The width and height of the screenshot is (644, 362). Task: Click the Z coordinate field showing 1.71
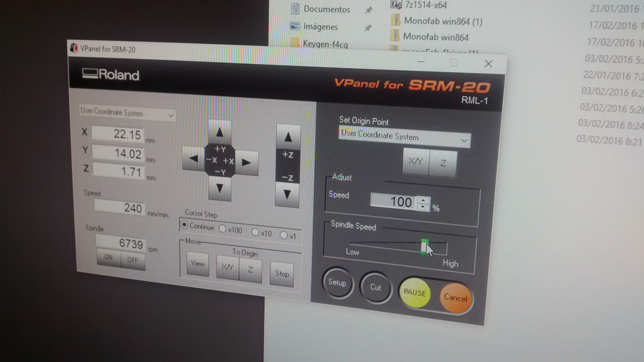(119, 171)
